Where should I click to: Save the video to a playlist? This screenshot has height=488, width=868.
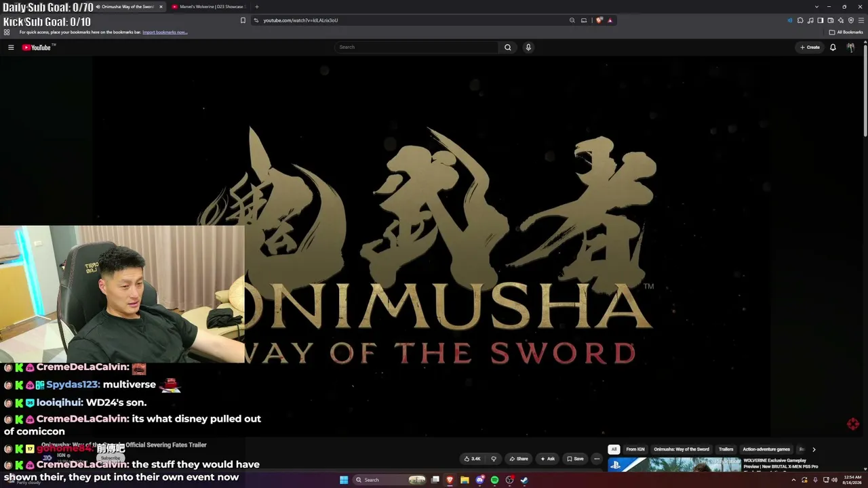575,459
